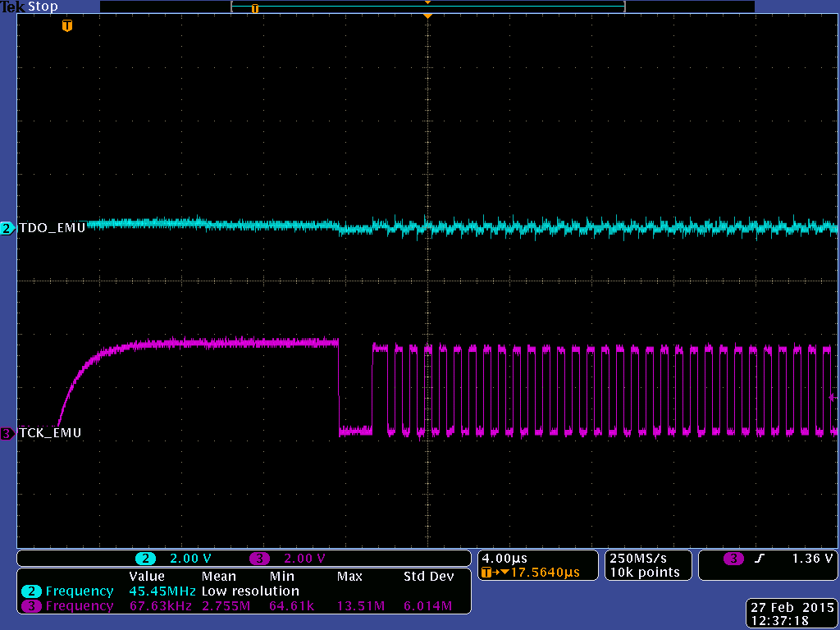The height and width of the screenshot is (630, 840).
Task: Click the 6.014M standard deviation value
Action: pyautogui.click(x=427, y=606)
